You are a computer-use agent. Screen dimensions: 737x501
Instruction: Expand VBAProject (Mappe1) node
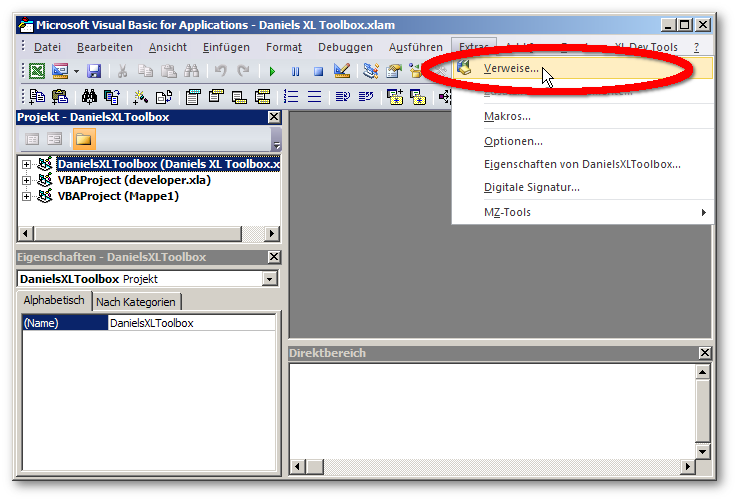coord(26,196)
